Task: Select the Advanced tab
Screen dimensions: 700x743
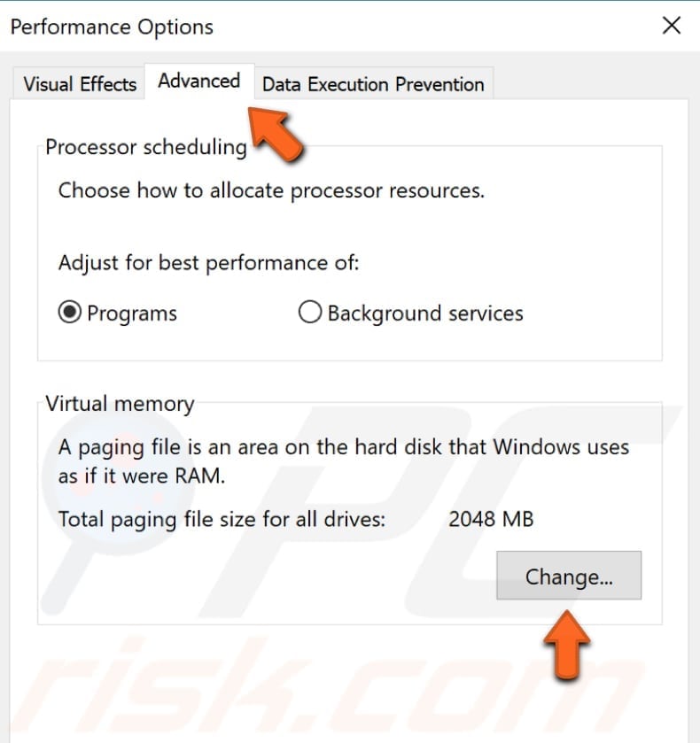Action: (198, 81)
